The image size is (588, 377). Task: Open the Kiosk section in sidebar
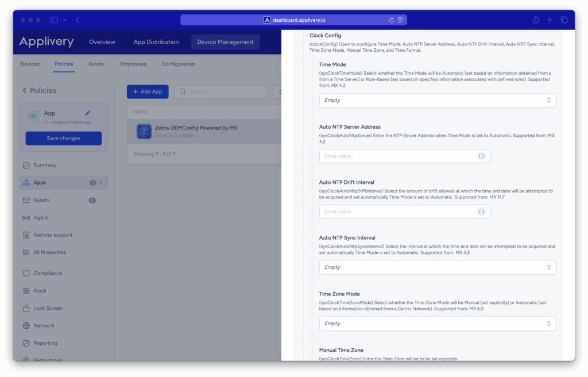click(40, 291)
